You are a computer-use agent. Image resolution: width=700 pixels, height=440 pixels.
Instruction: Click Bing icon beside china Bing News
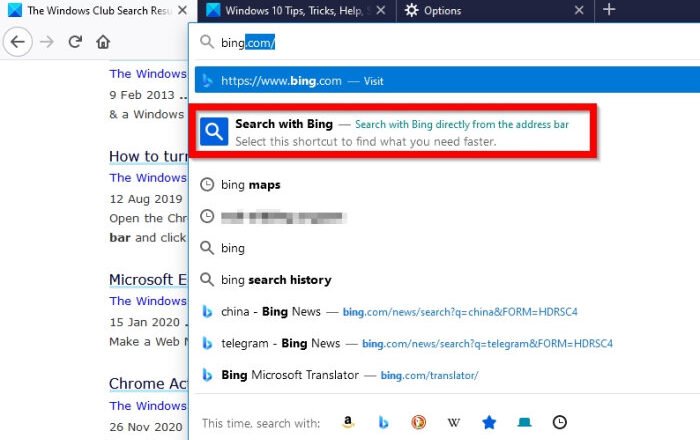[x=207, y=311]
